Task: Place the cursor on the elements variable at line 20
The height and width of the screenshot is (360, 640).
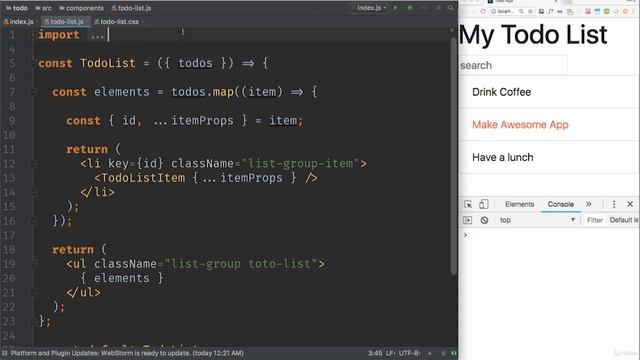Action: (x=122, y=278)
